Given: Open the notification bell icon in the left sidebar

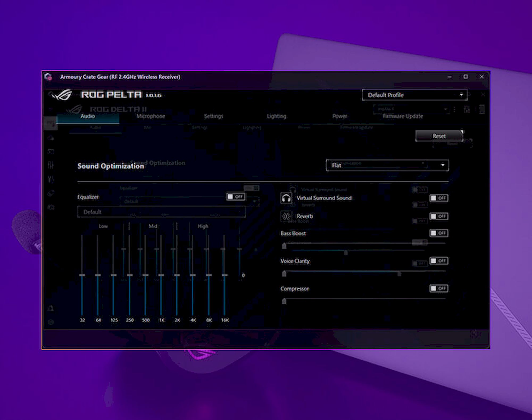Looking at the screenshot, I should point(51,308).
